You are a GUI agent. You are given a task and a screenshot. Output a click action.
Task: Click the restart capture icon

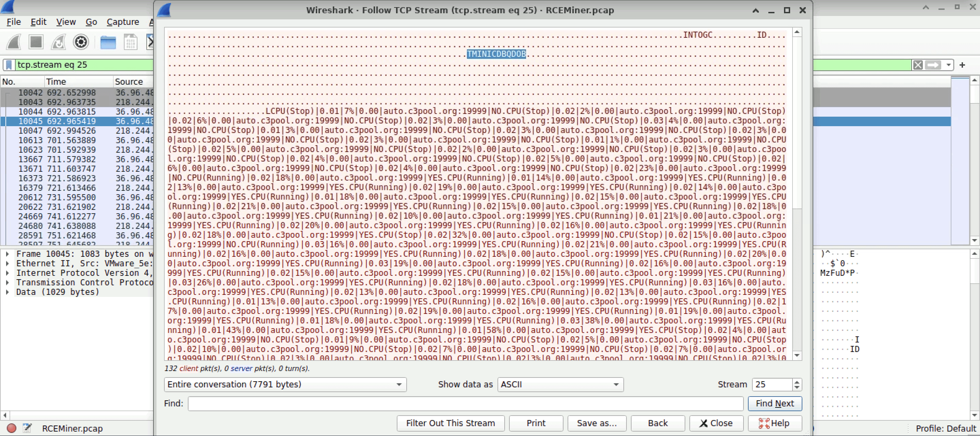coord(59,42)
